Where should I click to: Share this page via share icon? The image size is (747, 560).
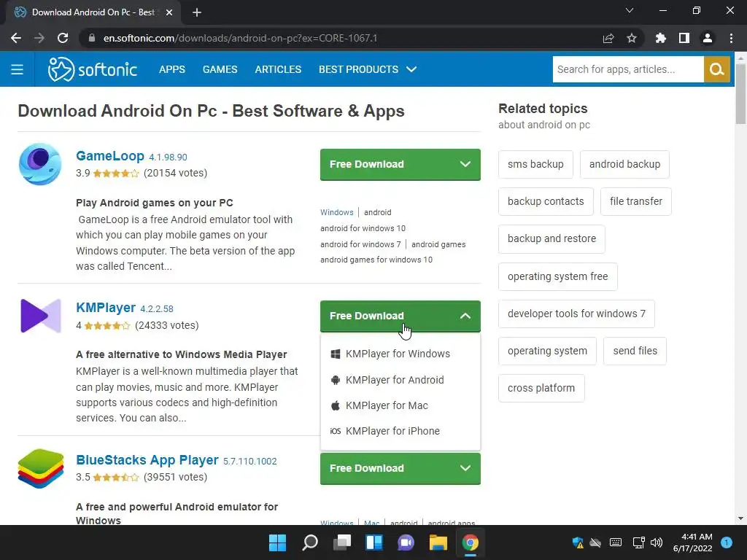[x=608, y=38]
